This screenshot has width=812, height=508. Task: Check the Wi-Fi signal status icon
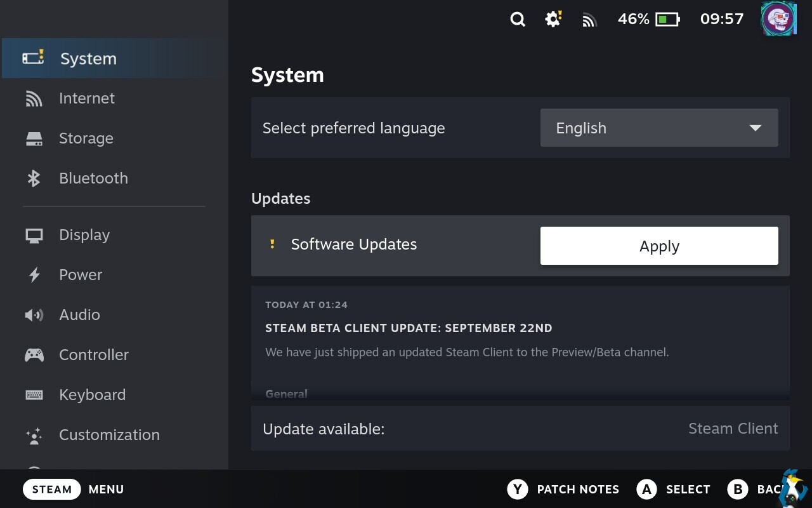[x=590, y=20]
